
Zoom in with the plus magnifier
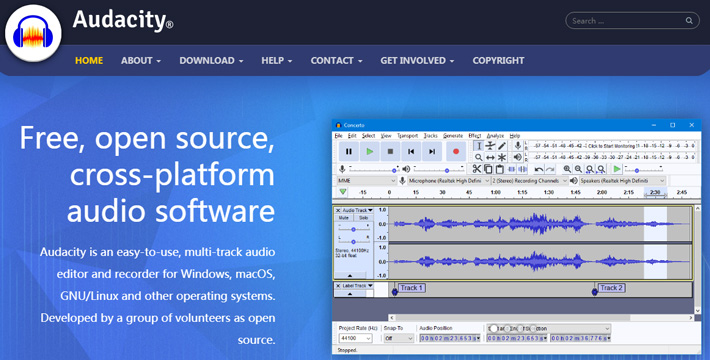click(567, 169)
